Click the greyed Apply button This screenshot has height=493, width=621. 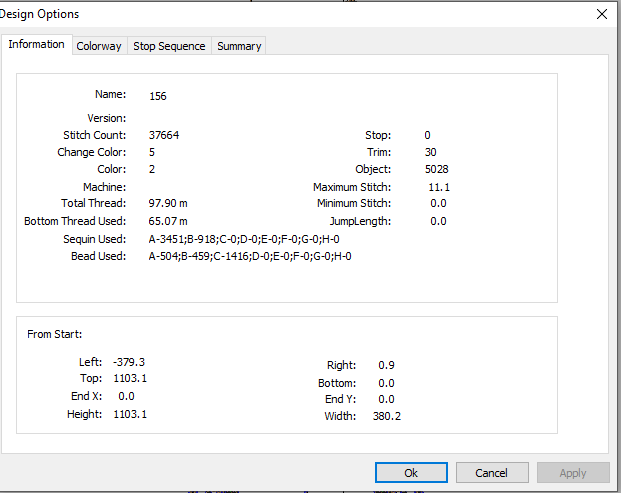[573, 473]
